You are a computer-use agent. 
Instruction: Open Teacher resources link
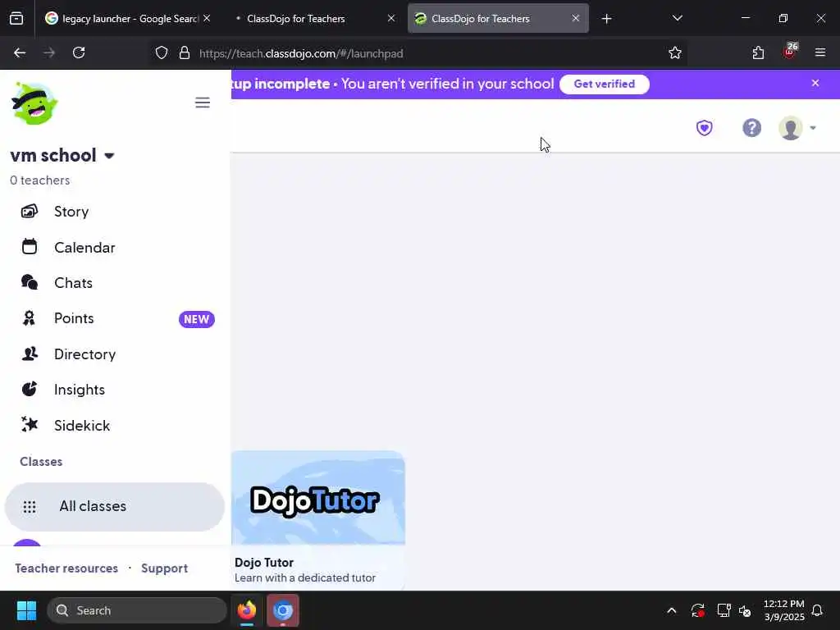point(66,568)
